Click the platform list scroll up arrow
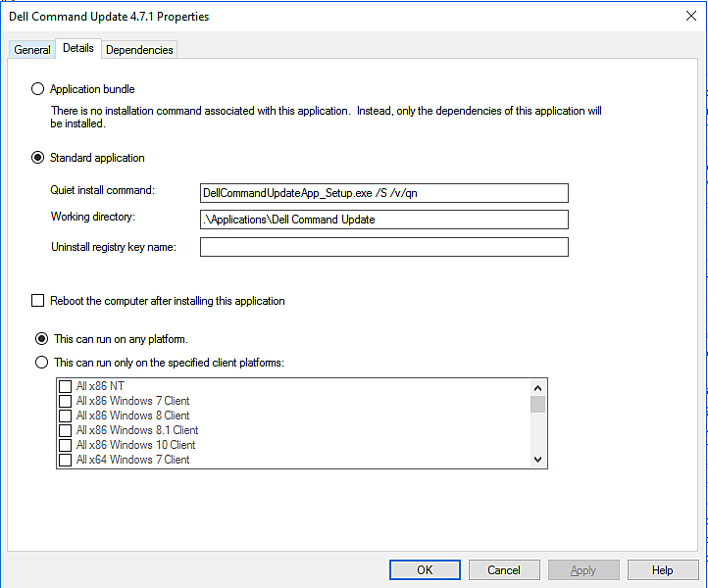Screen dimensions: 708x588 point(537,388)
